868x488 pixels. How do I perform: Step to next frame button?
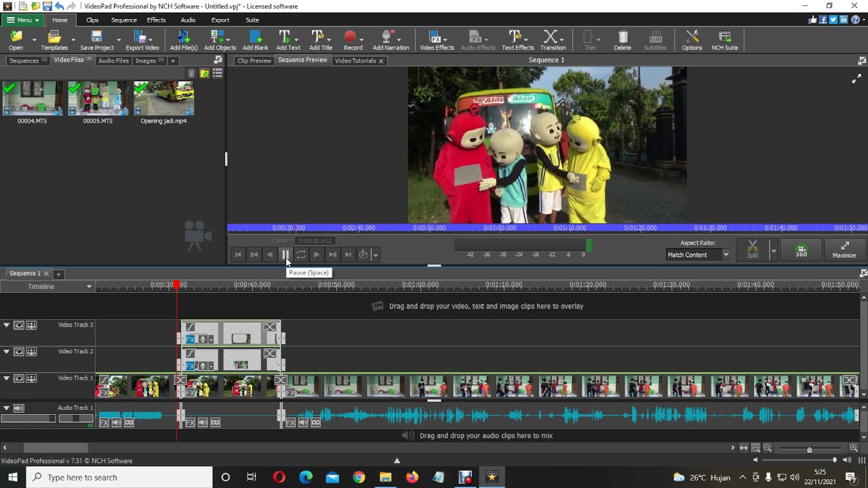pos(317,255)
